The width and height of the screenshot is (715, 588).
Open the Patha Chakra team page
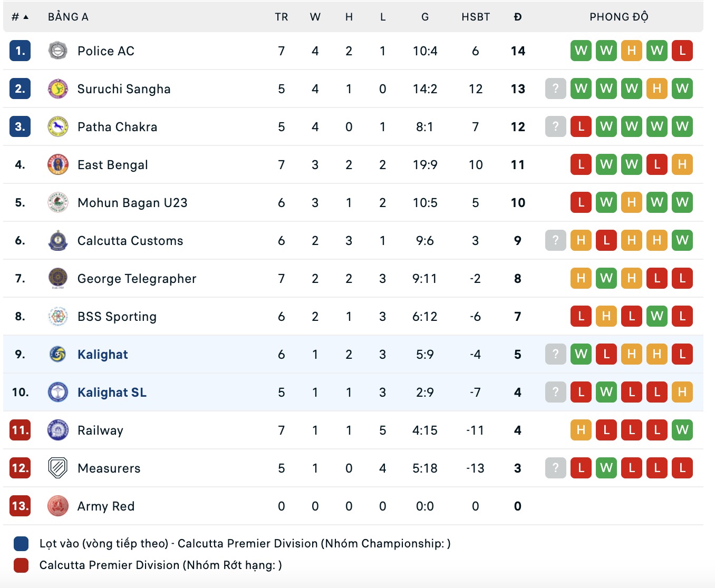click(117, 127)
